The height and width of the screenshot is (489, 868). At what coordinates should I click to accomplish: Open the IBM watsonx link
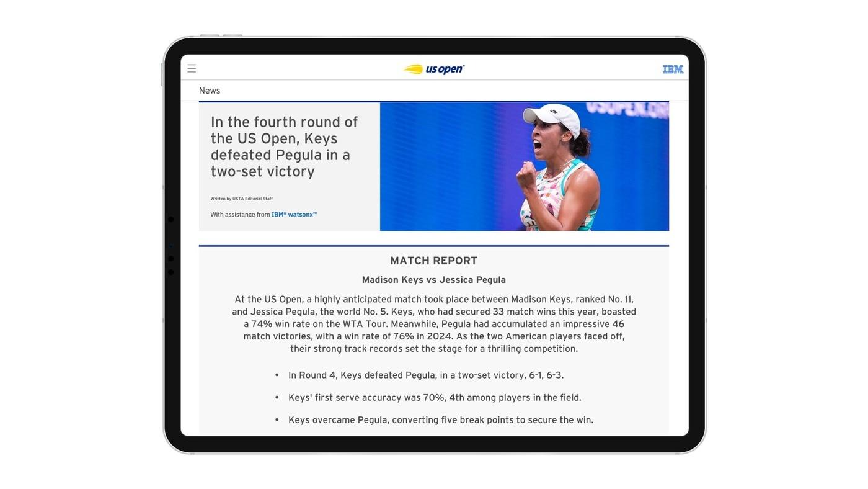coord(294,215)
